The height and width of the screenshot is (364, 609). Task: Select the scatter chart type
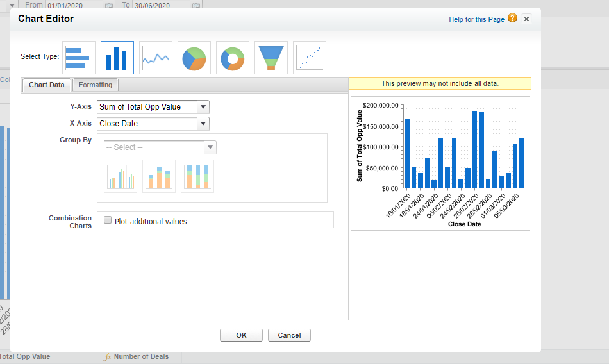[x=310, y=57]
